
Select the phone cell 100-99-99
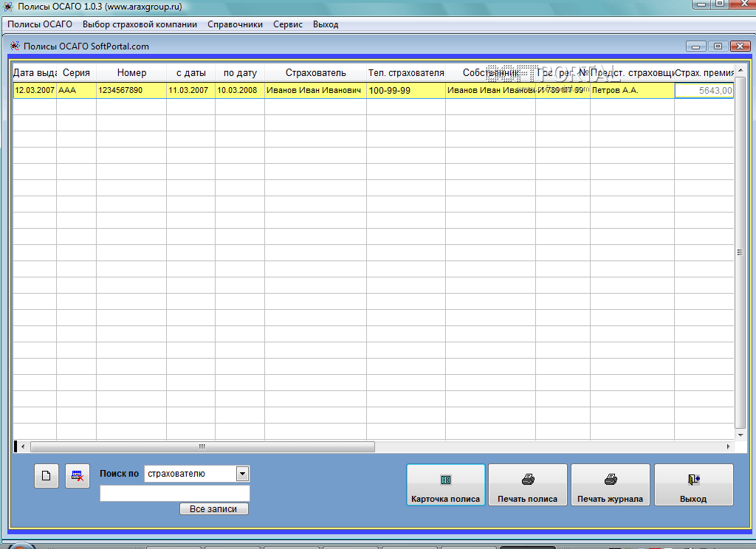coord(406,90)
